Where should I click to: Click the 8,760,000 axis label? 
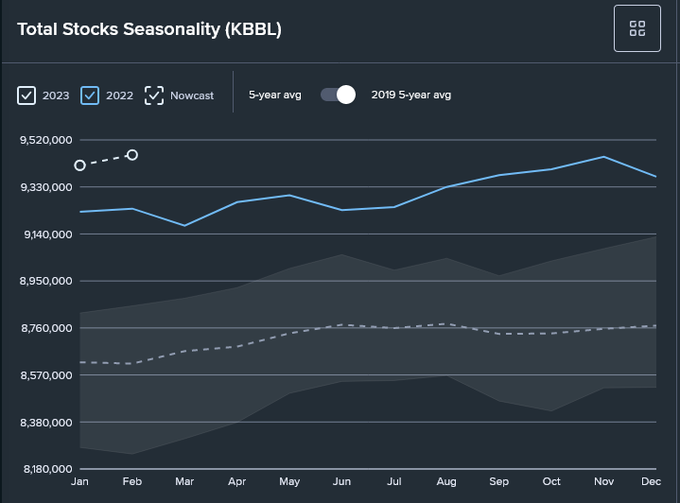[46, 328]
